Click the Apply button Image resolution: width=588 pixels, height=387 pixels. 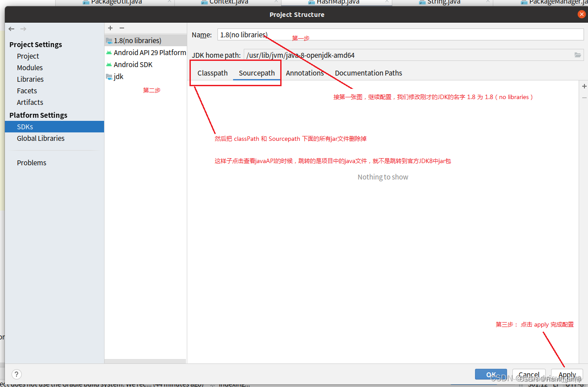pos(567,375)
